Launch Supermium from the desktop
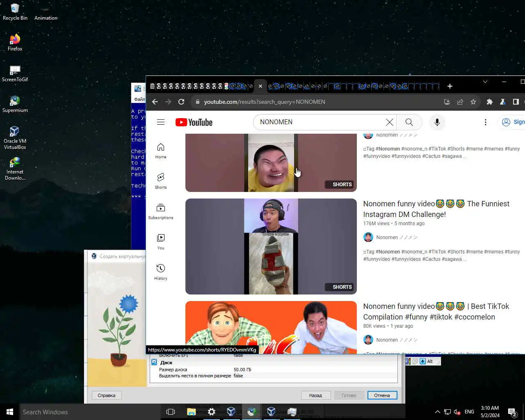The image size is (525, 420). (15, 104)
